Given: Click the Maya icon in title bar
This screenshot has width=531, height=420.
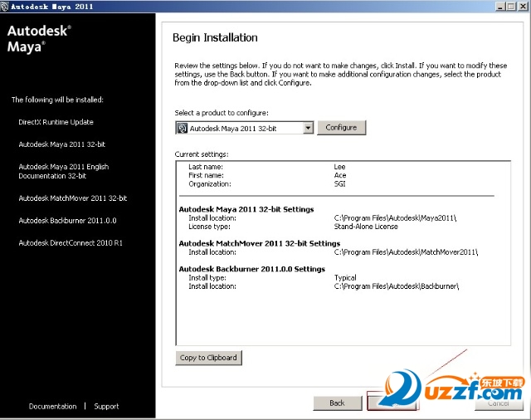Looking at the screenshot, I should 4,7.
